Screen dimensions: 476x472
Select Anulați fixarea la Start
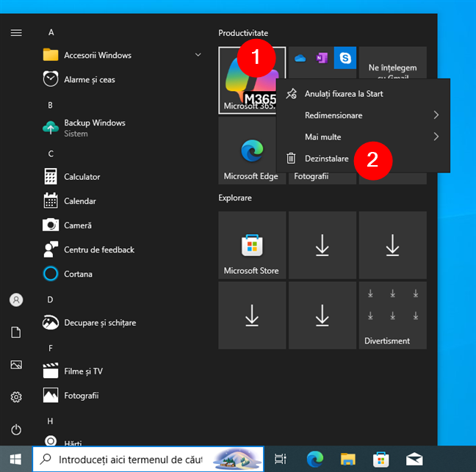click(x=363, y=94)
